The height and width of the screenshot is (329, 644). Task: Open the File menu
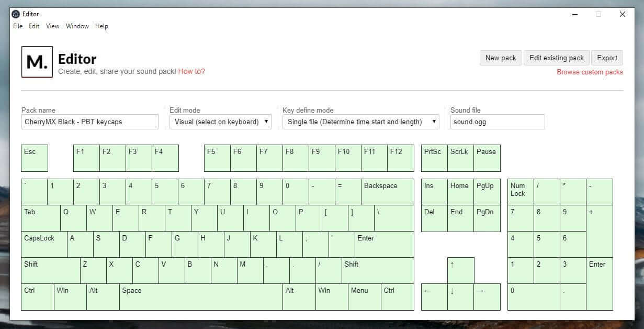[18, 26]
